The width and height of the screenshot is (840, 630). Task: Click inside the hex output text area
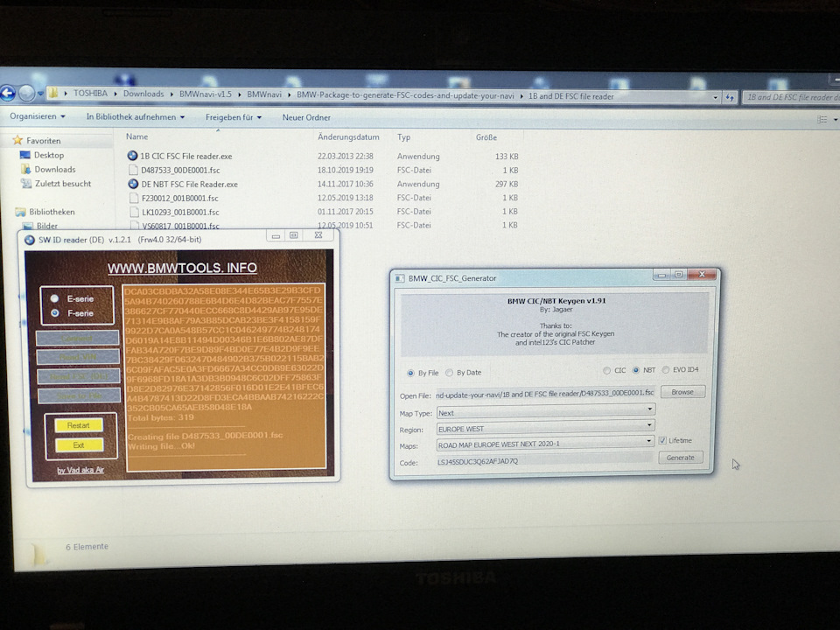click(225, 378)
